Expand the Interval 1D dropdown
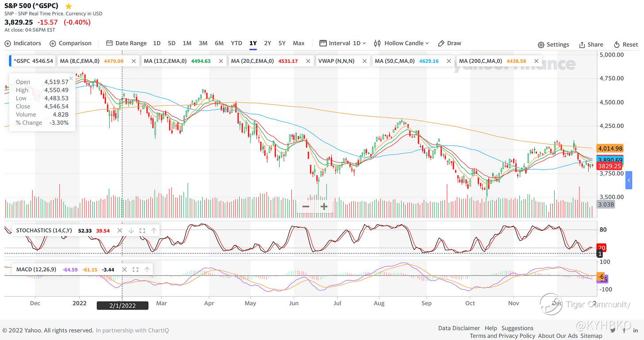This screenshot has width=644, height=340. (x=343, y=43)
